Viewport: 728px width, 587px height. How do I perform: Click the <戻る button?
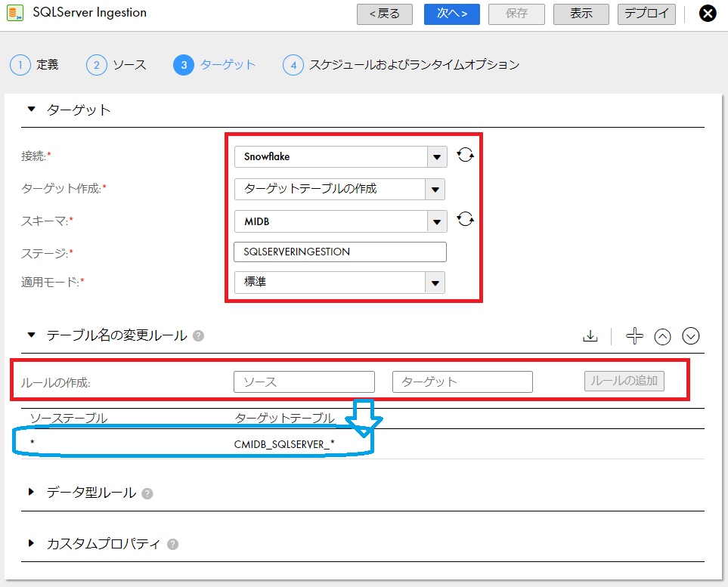click(x=385, y=14)
